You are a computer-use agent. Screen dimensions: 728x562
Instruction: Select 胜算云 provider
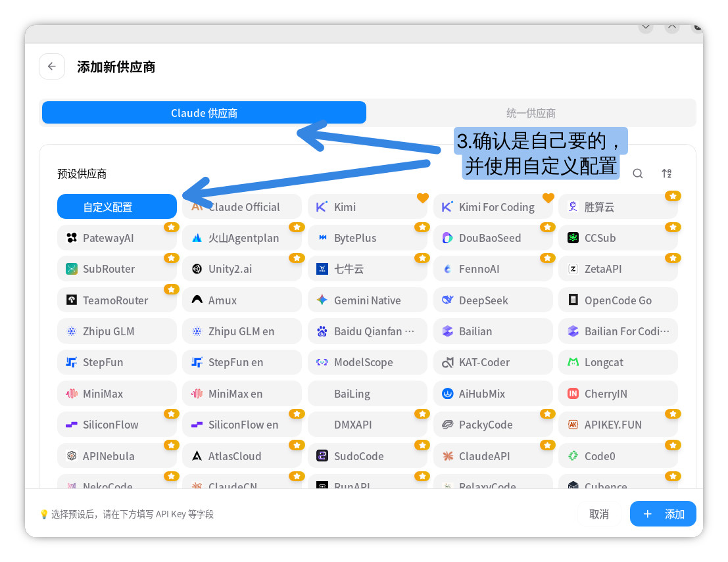coord(618,206)
